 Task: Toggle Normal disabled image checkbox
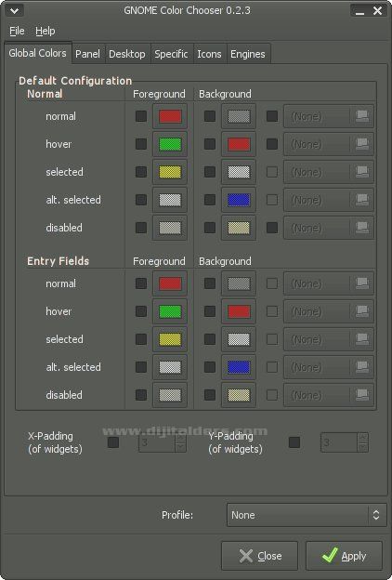pos(272,228)
